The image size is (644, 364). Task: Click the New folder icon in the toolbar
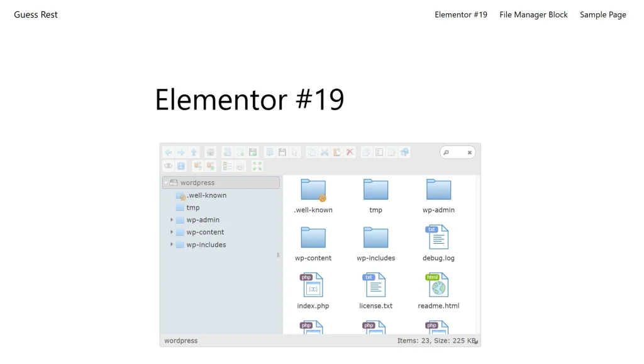tap(228, 152)
